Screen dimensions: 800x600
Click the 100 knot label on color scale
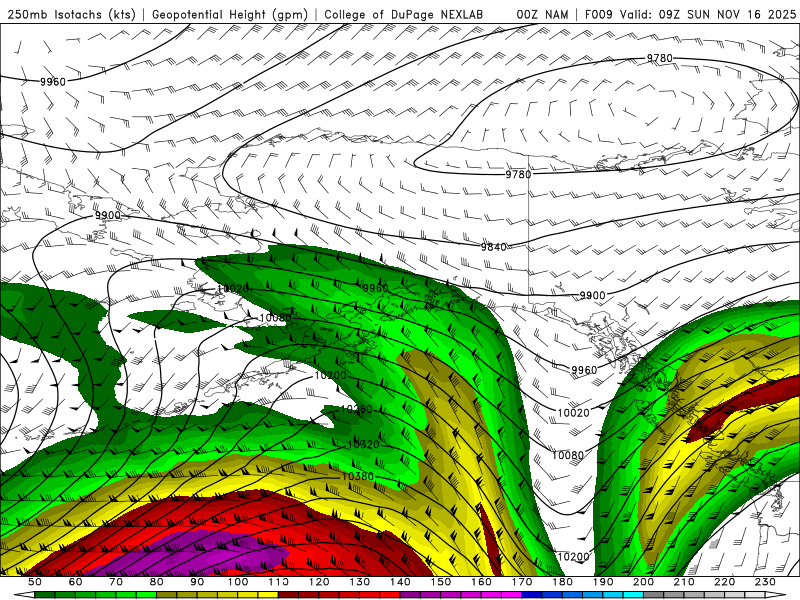[x=238, y=582]
